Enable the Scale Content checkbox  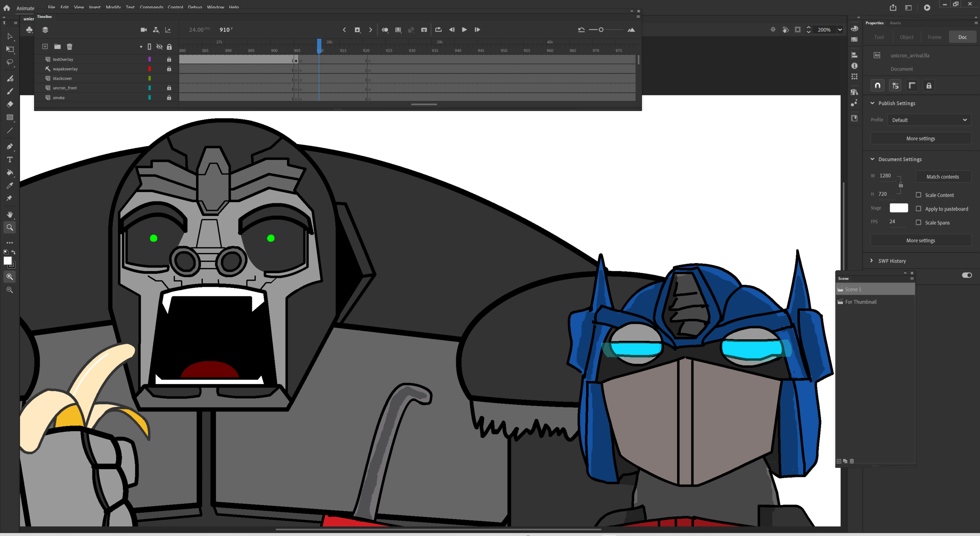(918, 195)
